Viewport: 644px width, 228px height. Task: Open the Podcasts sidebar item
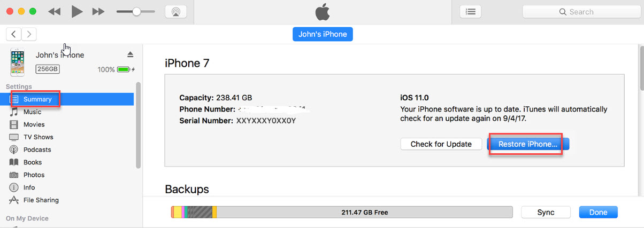(x=37, y=150)
